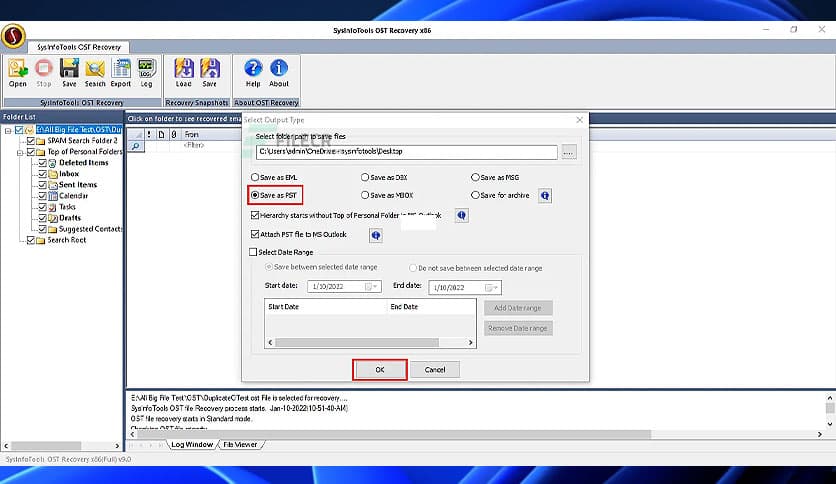
Task: Click the Export toolbar icon
Action: click(x=121, y=72)
